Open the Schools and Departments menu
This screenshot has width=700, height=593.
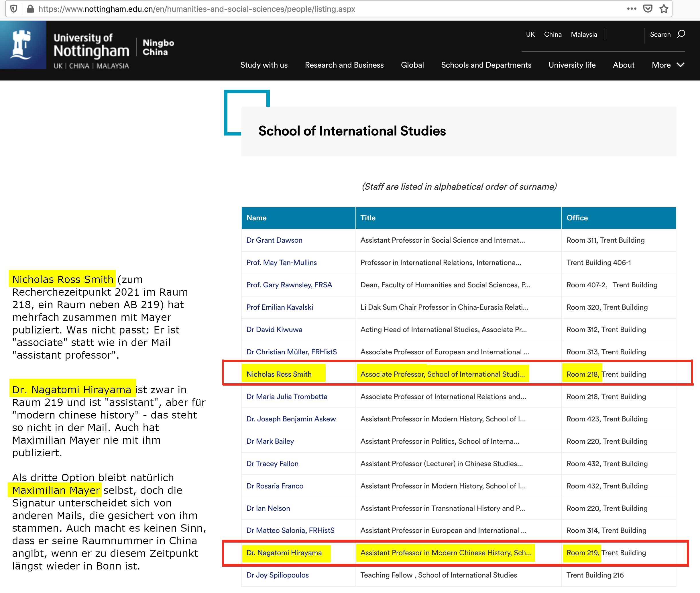[486, 65]
